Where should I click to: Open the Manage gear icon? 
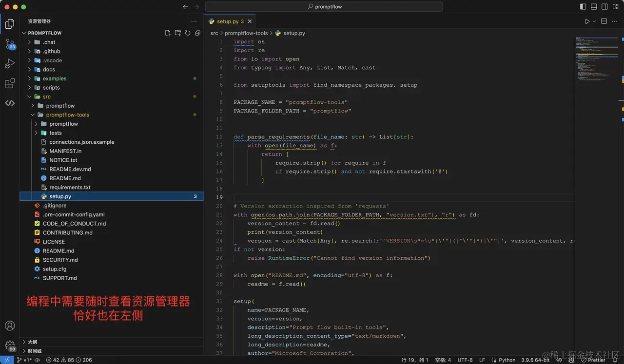(x=10, y=346)
